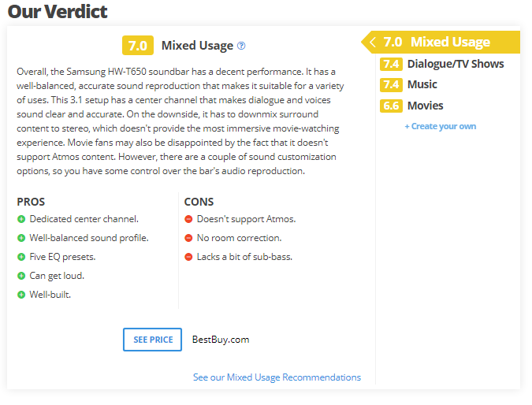Click the left chevron on the Mixed Usage tab
Viewport: 532px width, 405px height.
[x=372, y=43]
